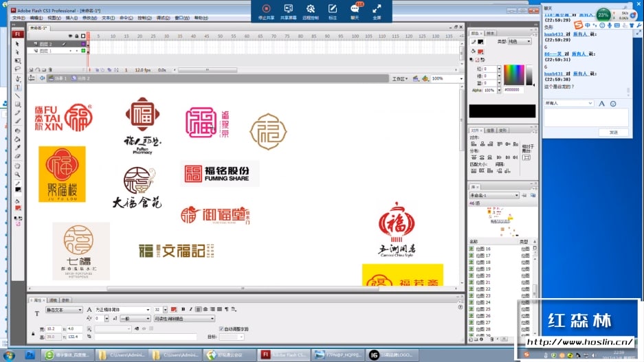The image size is (644, 362).
Task: Open the chat recipient dropdown
Action: [x=568, y=104]
